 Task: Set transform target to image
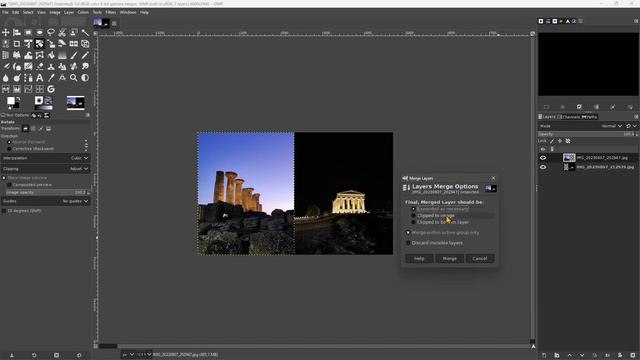tap(49, 129)
